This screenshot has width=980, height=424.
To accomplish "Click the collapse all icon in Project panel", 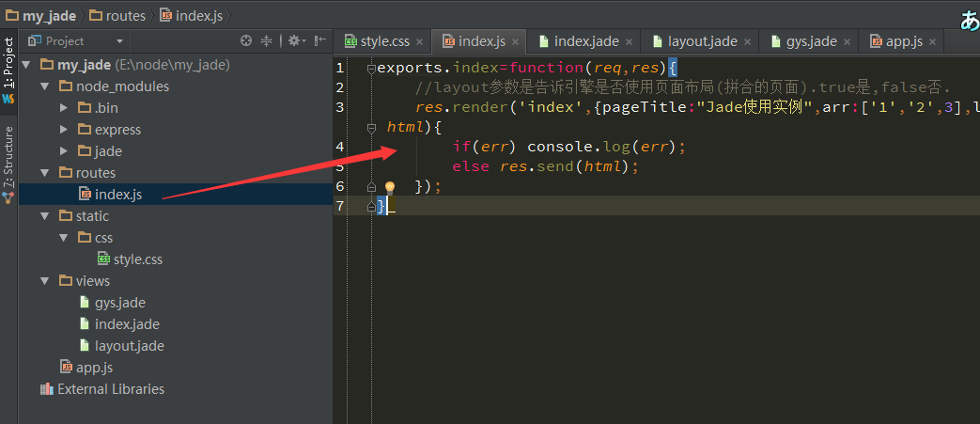I will click(267, 41).
